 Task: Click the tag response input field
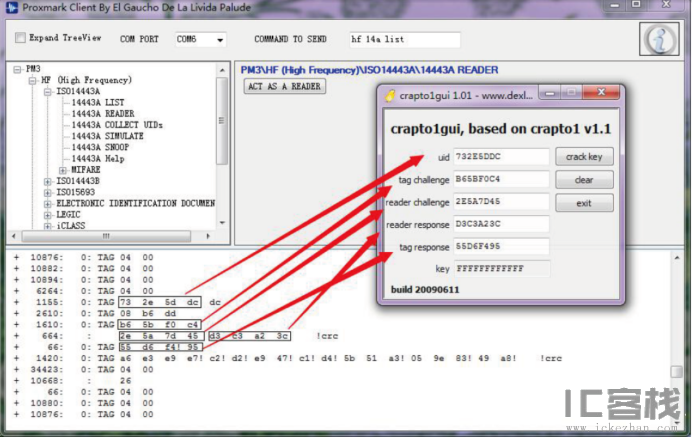[501, 246]
